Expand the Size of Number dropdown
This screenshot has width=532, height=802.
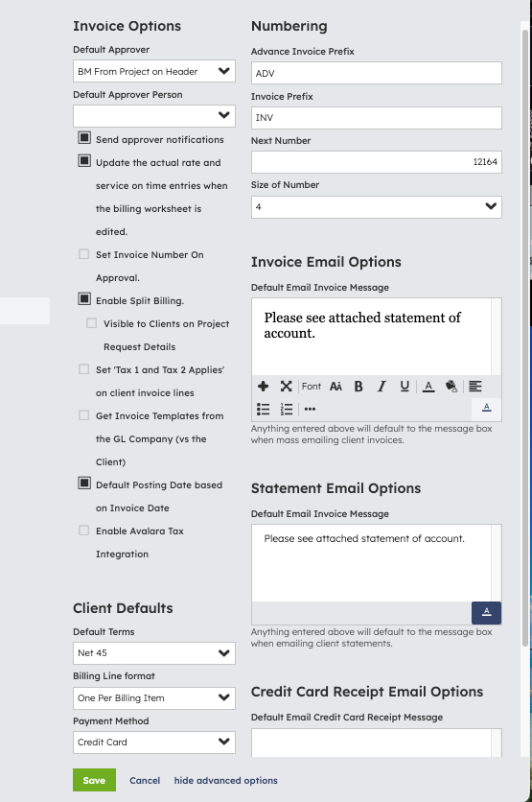point(376,207)
